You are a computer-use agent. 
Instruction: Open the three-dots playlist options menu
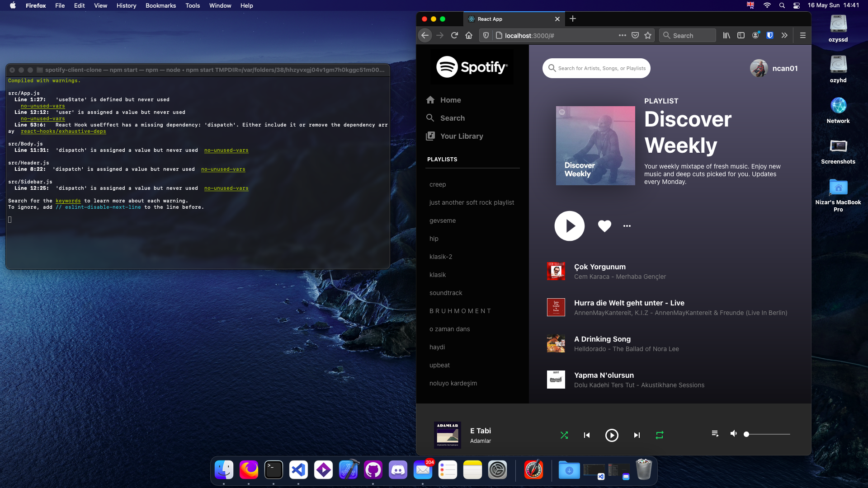coord(627,226)
